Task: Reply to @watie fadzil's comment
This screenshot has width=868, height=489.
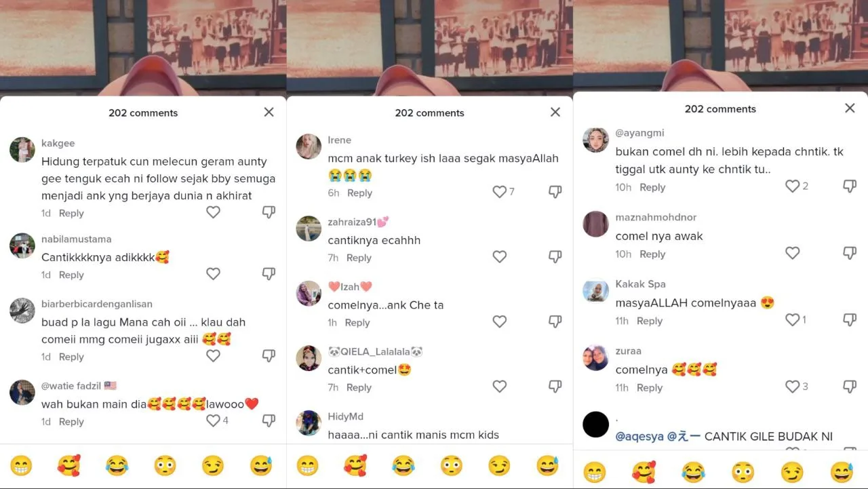Action: point(71,421)
